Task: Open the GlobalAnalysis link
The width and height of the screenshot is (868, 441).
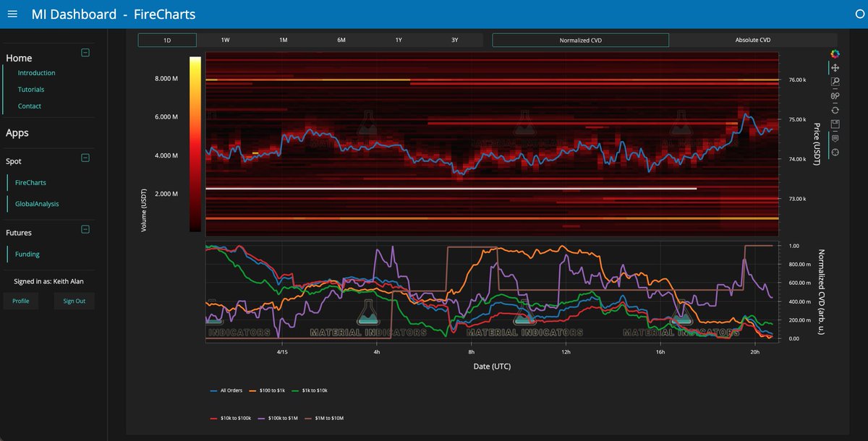Action: [37, 204]
